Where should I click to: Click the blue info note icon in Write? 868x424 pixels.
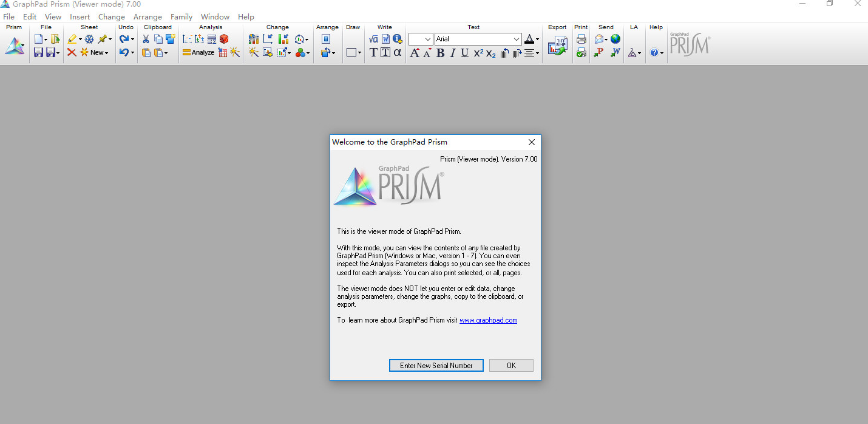[x=398, y=39]
